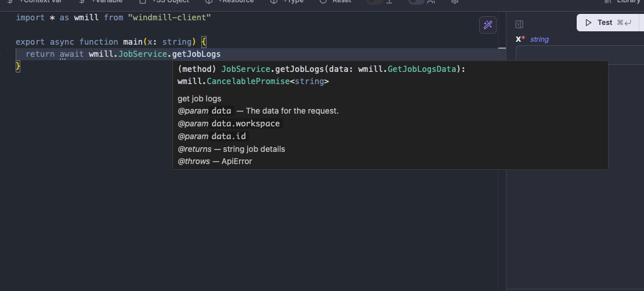Screen dimensions: 644x291
Task: Click the await keyword in the editor
Action: 71,54
